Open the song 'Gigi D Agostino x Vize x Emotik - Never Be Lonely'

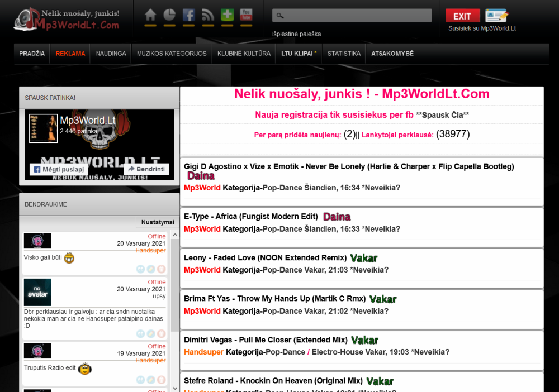point(349,166)
